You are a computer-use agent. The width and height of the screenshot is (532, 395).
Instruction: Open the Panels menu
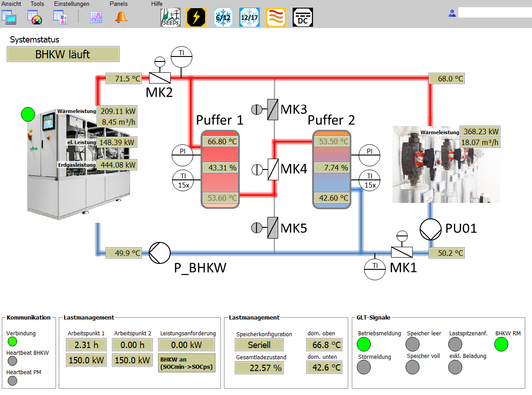[x=118, y=4]
